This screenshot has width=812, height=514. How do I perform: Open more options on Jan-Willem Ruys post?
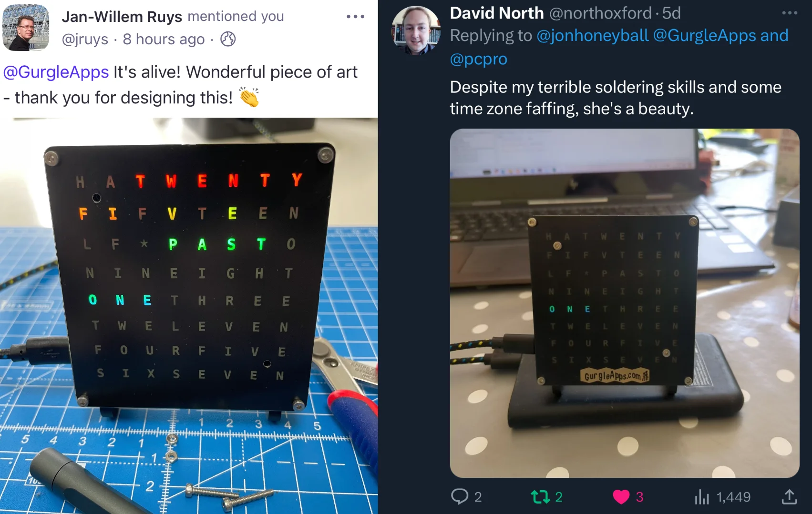click(355, 17)
